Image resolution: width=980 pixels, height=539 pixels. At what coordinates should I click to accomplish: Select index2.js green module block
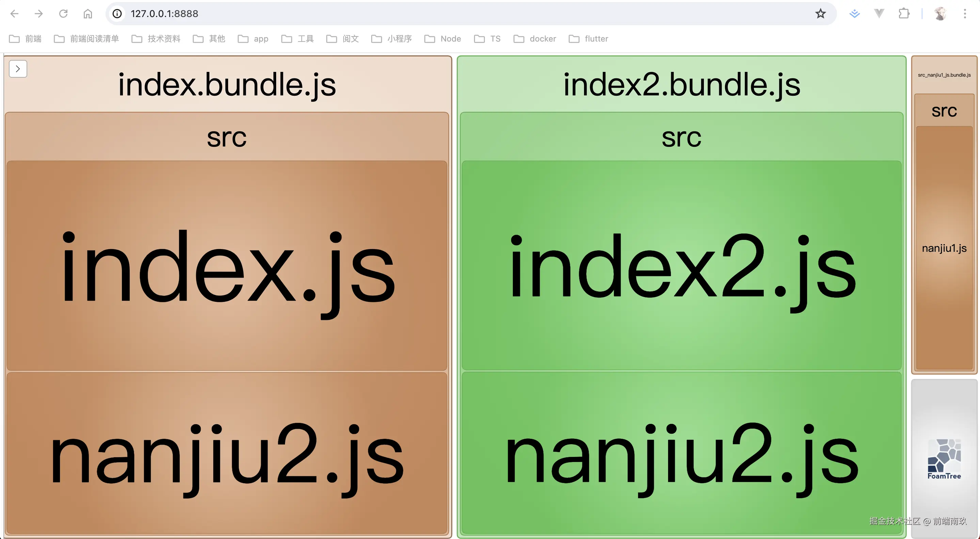coord(681,265)
